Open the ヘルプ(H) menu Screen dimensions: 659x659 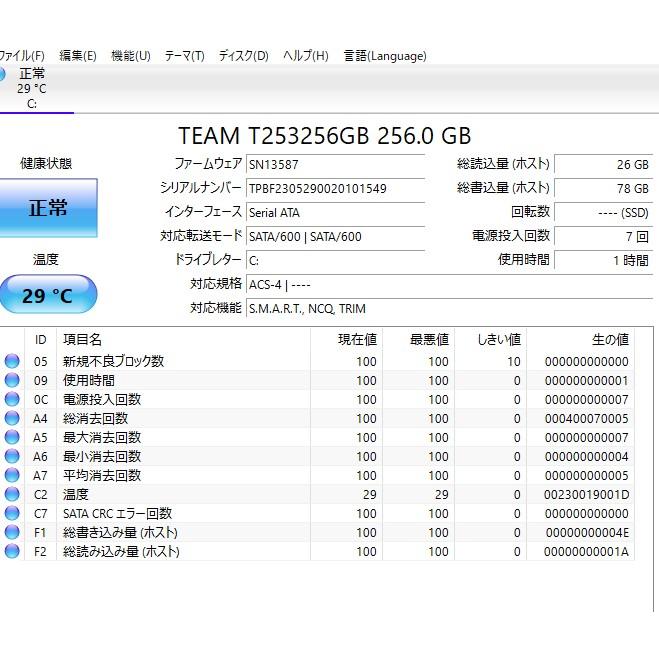pos(306,56)
